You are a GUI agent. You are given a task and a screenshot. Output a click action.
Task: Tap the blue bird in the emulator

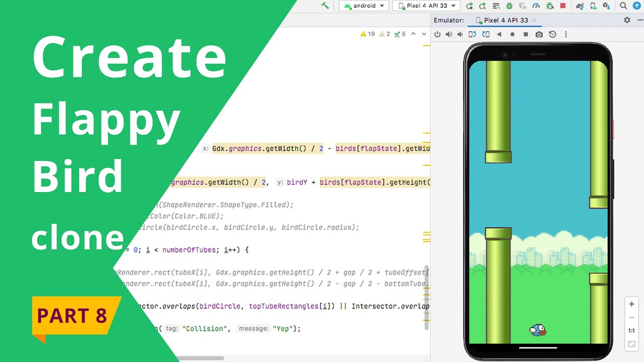[x=538, y=330]
